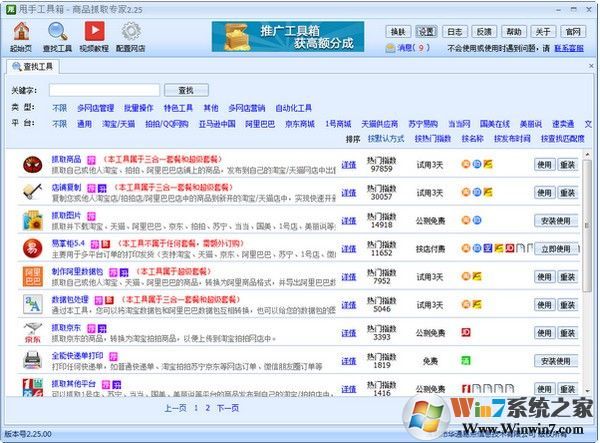Click the 抓取商品 tool icon
This screenshot has width=600, height=443.
click(33, 164)
